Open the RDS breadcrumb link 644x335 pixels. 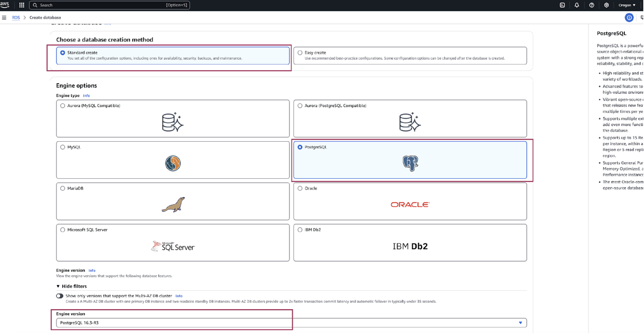16,18
